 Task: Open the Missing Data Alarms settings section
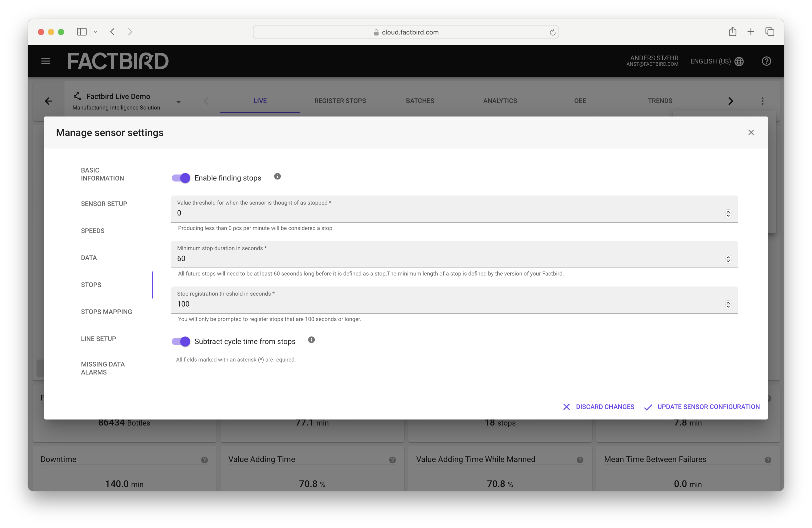click(x=103, y=368)
